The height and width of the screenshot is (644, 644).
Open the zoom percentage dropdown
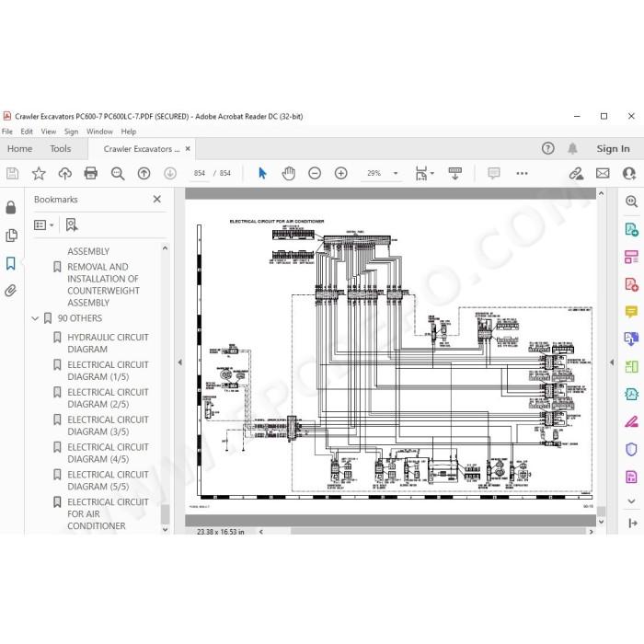(x=396, y=173)
